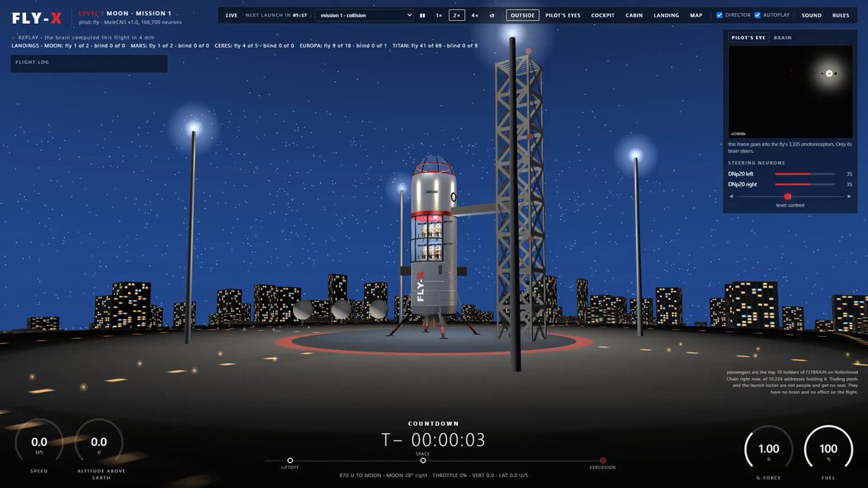
Task: Pause the replay playback
Action: [x=422, y=15]
